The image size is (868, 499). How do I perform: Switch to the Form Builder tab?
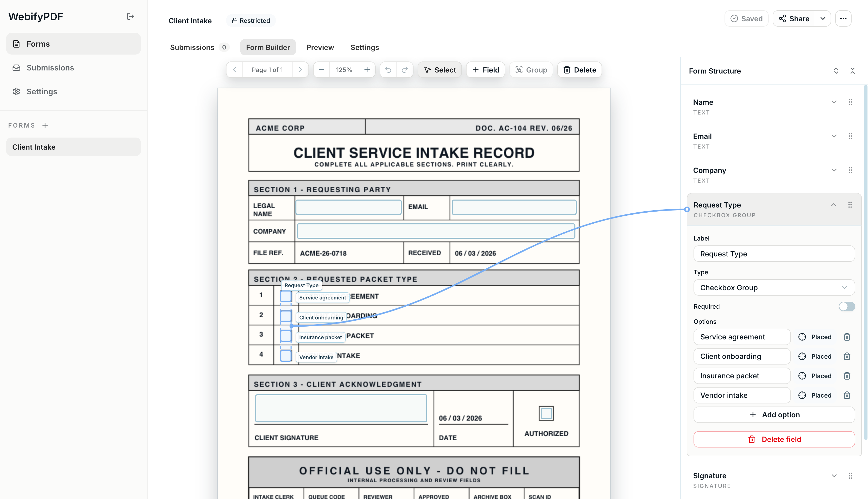point(268,47)
